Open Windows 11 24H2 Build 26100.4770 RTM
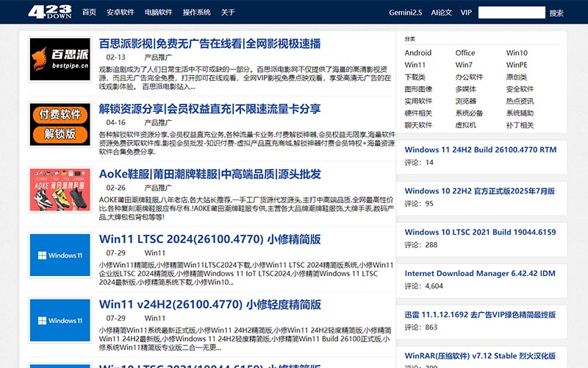588x368 pixels. click(x=481, y=149)
